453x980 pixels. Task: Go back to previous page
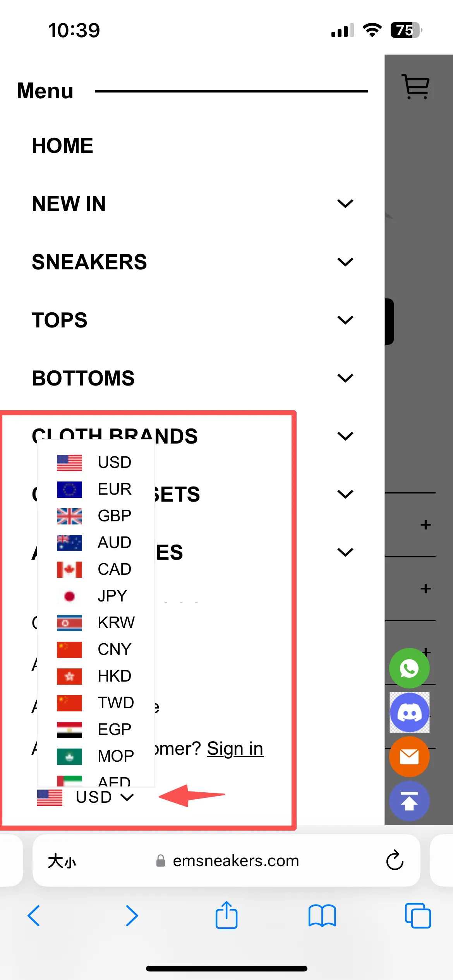34,916
